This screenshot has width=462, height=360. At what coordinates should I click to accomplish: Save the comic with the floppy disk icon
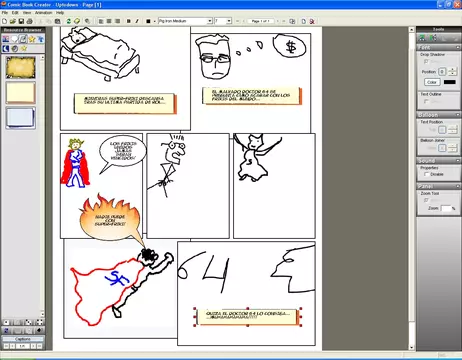coord(21,21)
